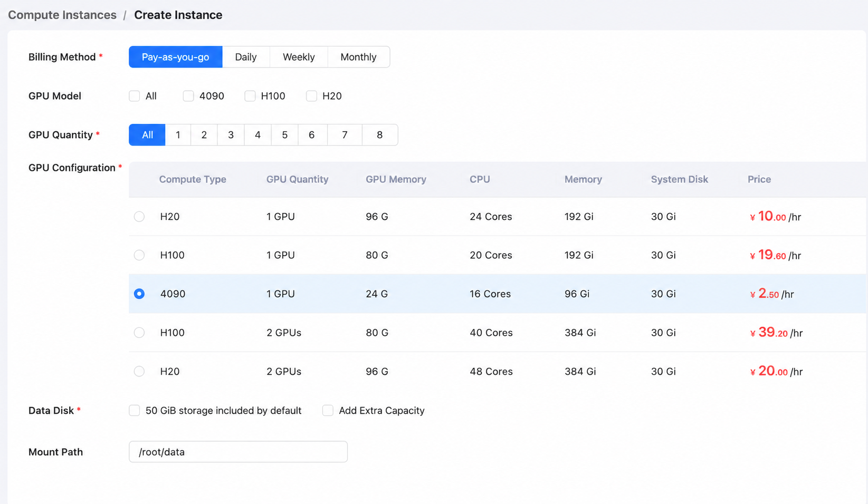Set GPU quantity to 4
The image size is (868, 504).
pyautogui.click(x=258, y=135)
